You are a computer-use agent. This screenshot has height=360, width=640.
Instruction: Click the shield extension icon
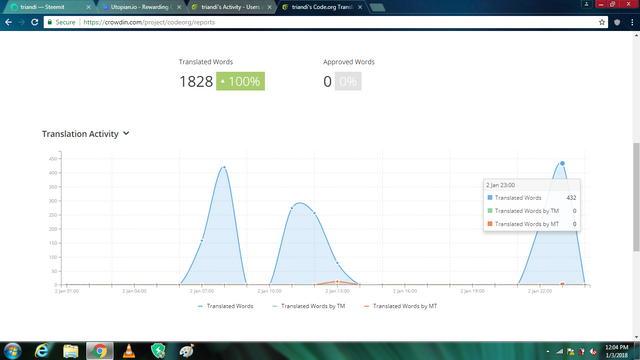[617, 22]
